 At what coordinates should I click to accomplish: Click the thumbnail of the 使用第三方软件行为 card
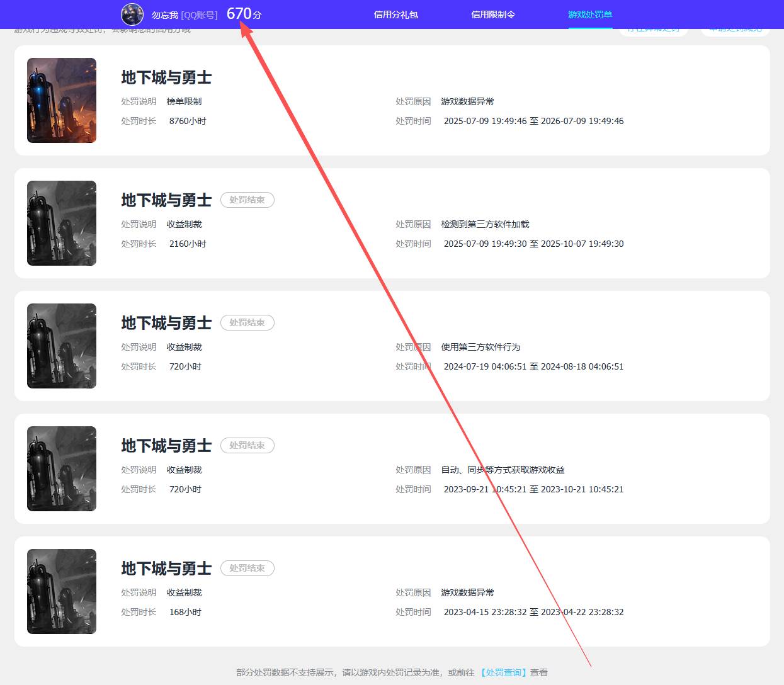click(62, 346)
